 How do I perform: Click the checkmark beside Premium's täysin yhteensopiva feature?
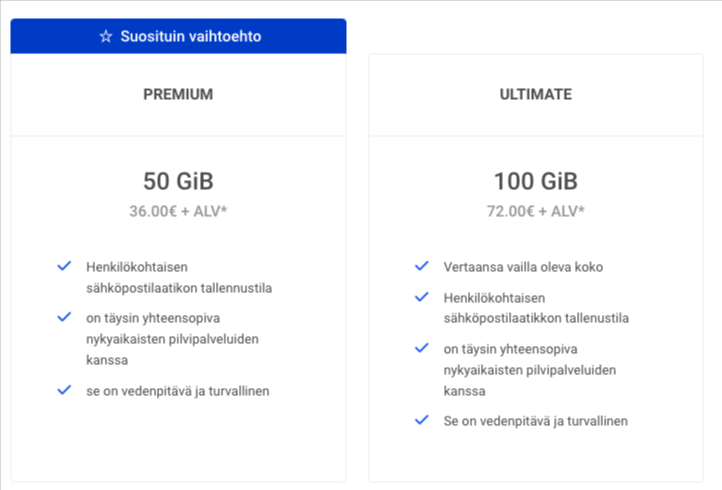point(64,317)
